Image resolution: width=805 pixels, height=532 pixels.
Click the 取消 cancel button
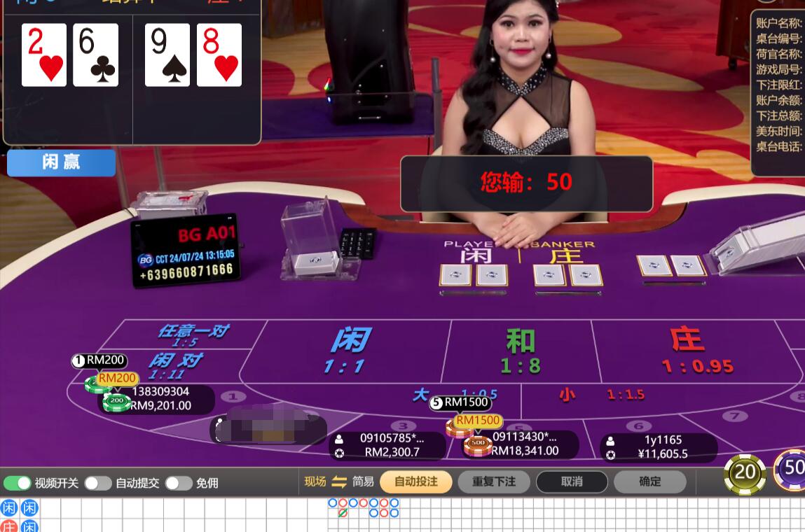click(x=572, y=482)
